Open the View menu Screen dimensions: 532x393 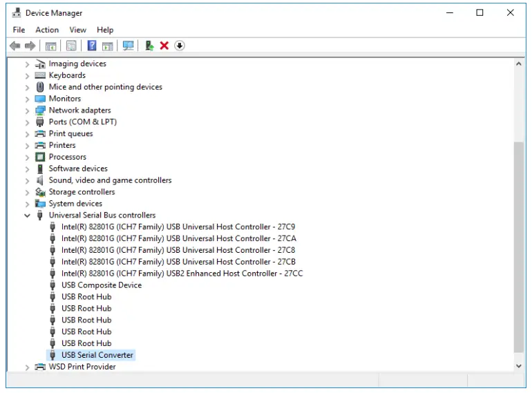click(77, 30)
